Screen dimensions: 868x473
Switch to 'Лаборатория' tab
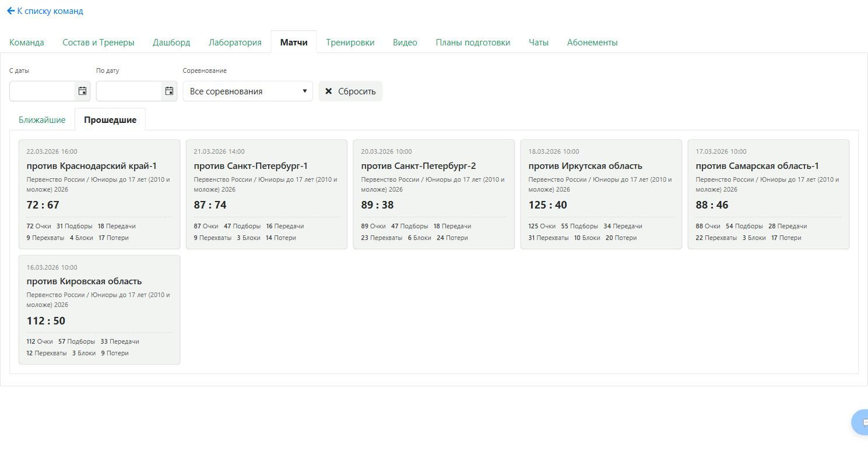point(235,42)
